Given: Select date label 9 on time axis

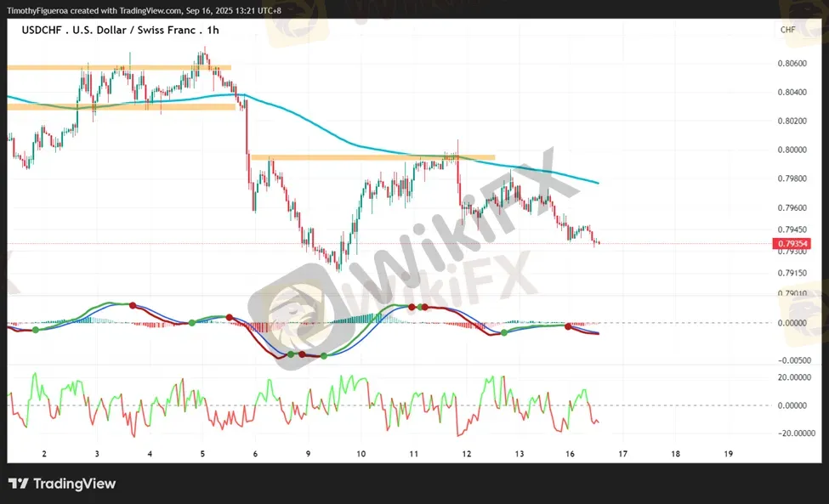Looking at the screenshot, I should (x=309, y=454).
